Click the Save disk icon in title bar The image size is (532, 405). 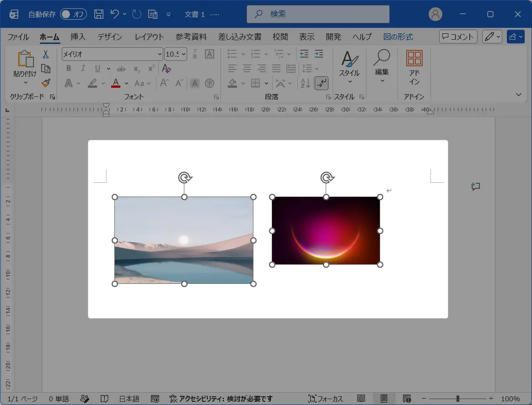(x=99, y=14)
